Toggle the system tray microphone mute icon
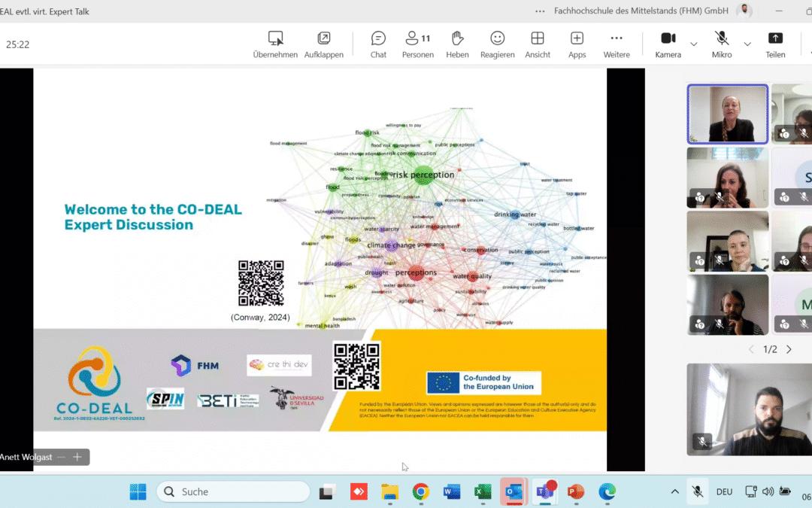The height and width of the screenshot is (508, 812). point(698,491)
